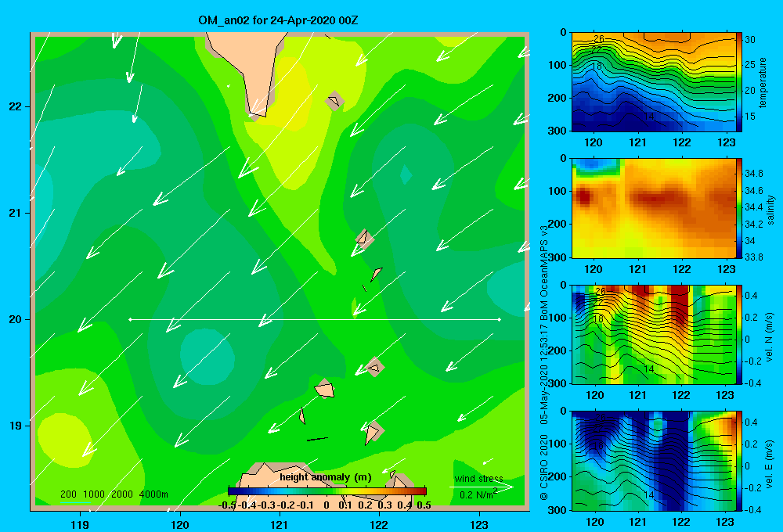The width and height of the screenshot is (783, 532).
Task: Click the salinity colorbar
Action: (x=739, y=208)
